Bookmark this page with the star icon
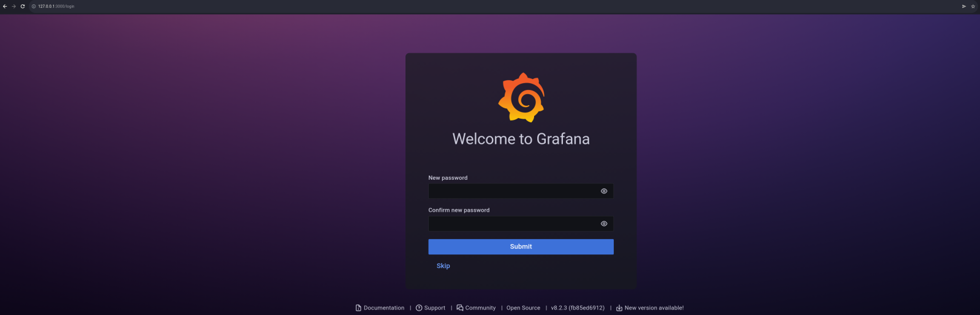 (x=973, y=6)
